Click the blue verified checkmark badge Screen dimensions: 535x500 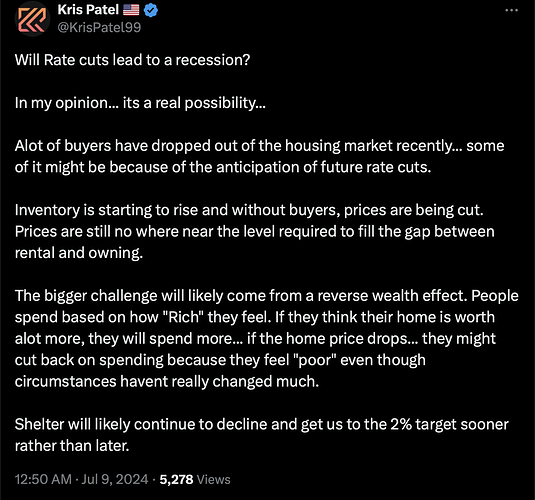pyautogui.click(x=150, y=10)
